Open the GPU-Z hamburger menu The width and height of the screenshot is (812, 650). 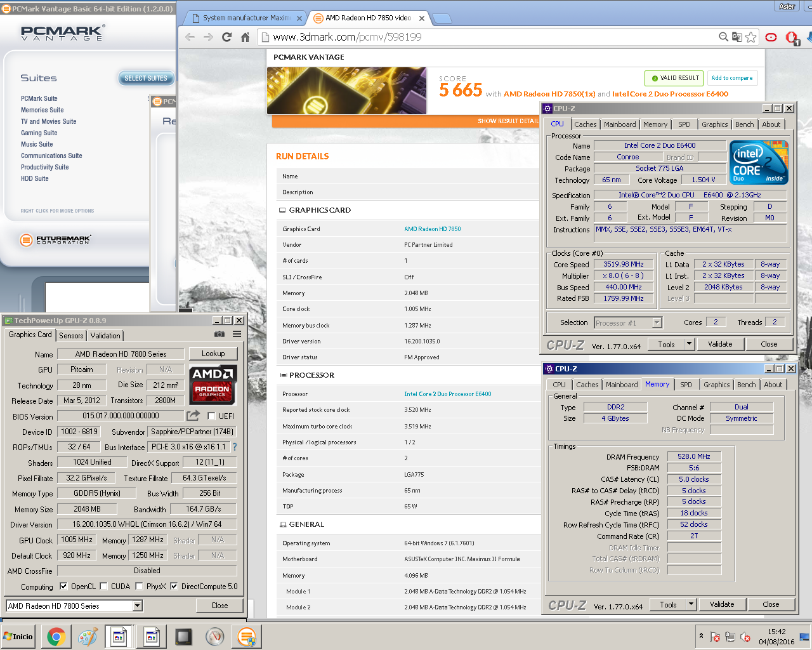[x=237, y=334]
